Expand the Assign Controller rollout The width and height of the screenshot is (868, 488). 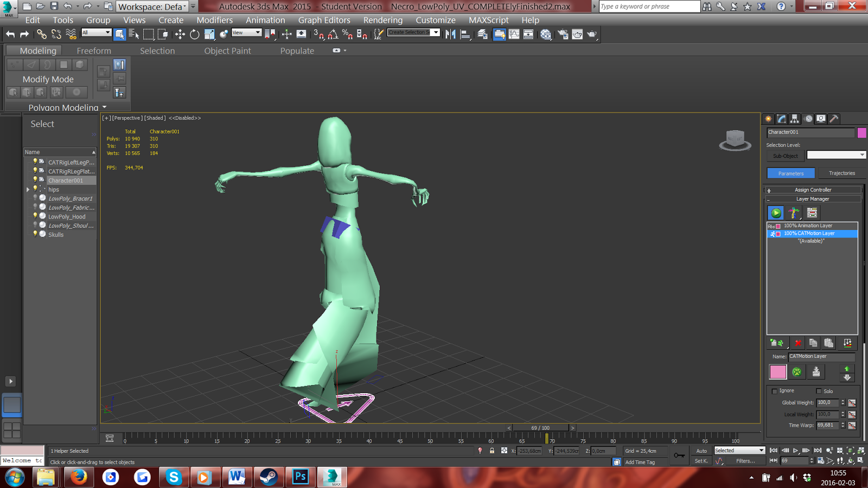(x=813, y=190)
